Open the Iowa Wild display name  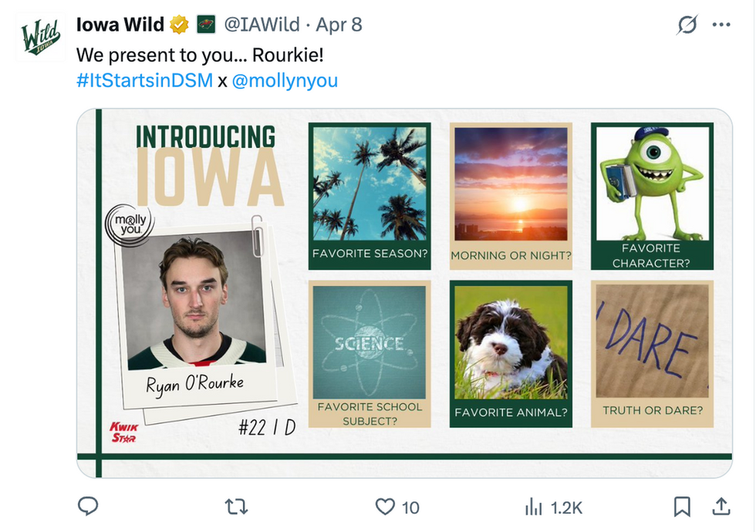(120, 25)
